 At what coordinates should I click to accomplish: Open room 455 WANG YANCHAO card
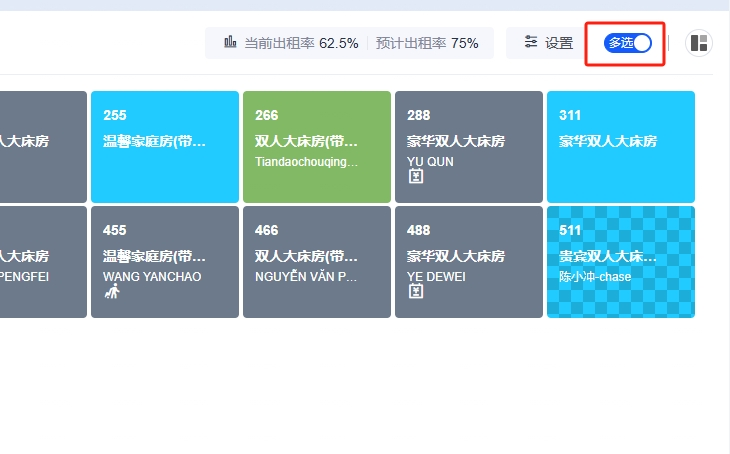click(164, 261)
